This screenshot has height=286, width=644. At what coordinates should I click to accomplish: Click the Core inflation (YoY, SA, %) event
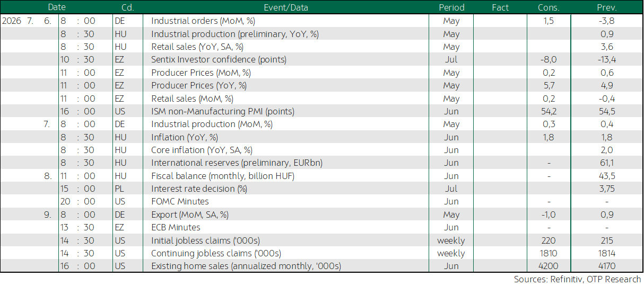click(x=202, y=150)
